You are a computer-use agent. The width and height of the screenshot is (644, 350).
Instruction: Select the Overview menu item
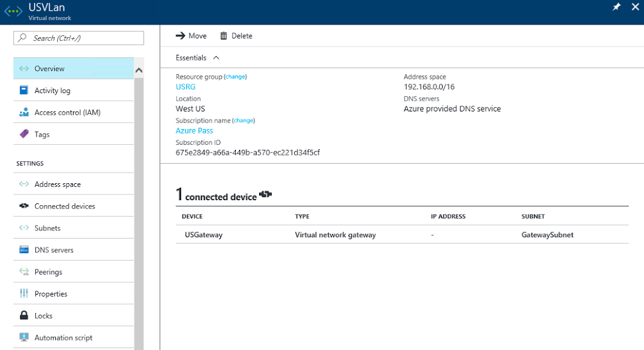point(74,68)
